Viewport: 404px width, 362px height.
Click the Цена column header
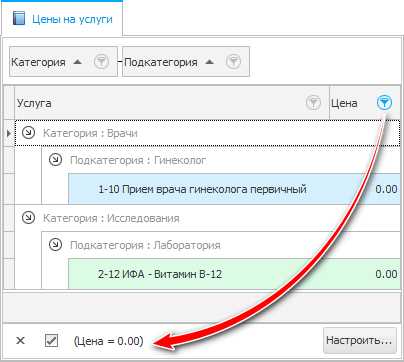pyautogui.click(x=365, y=103)
